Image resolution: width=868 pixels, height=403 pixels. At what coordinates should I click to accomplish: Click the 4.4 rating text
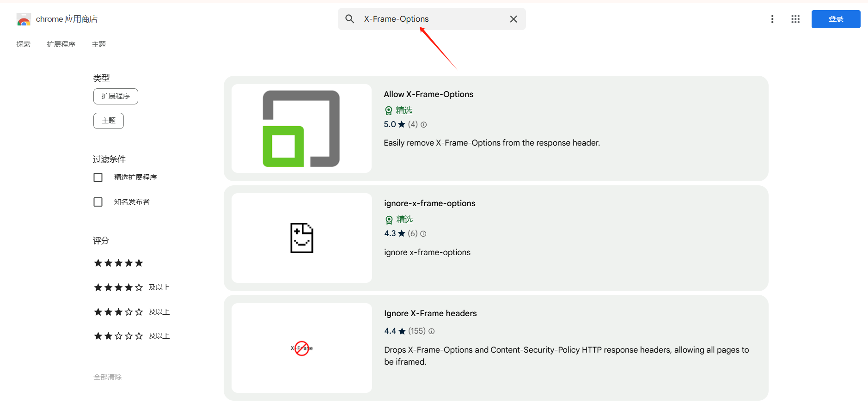coord(390,331)
